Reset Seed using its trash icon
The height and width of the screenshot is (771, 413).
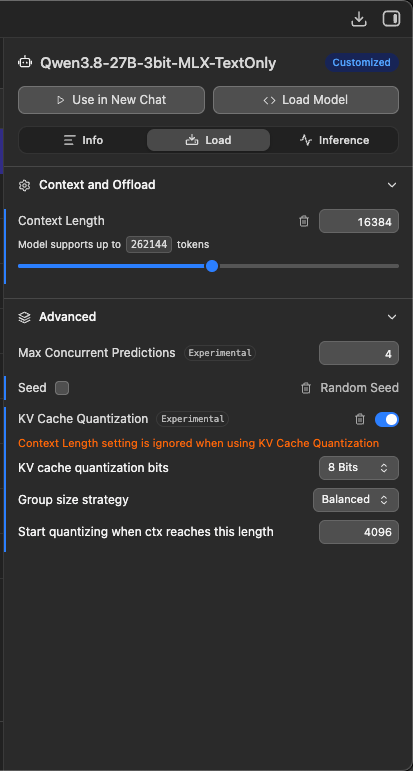(x=306, y=388)
